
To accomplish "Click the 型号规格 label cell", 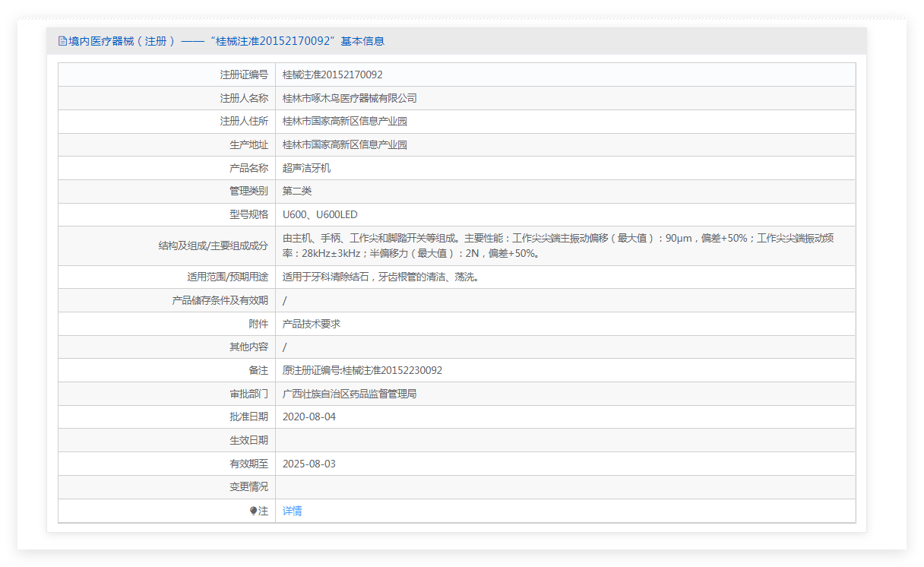I will pyautogui.click(x=167, y=214).
